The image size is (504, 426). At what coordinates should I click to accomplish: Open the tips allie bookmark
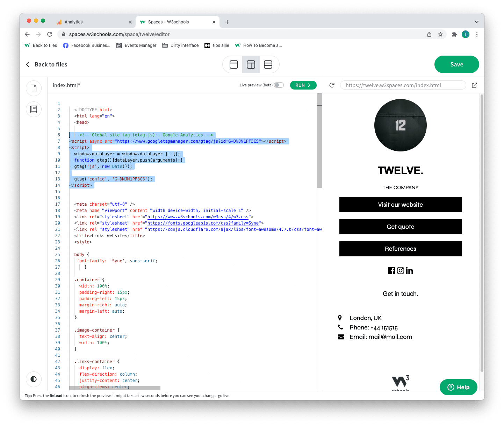click(x=217, y=45)
